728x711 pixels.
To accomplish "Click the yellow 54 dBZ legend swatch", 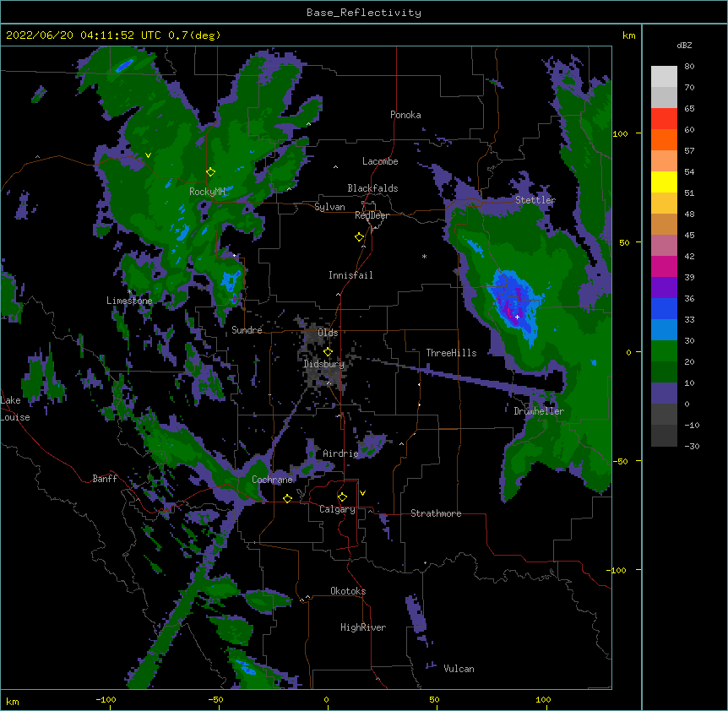I will click(x=664, y=182).
